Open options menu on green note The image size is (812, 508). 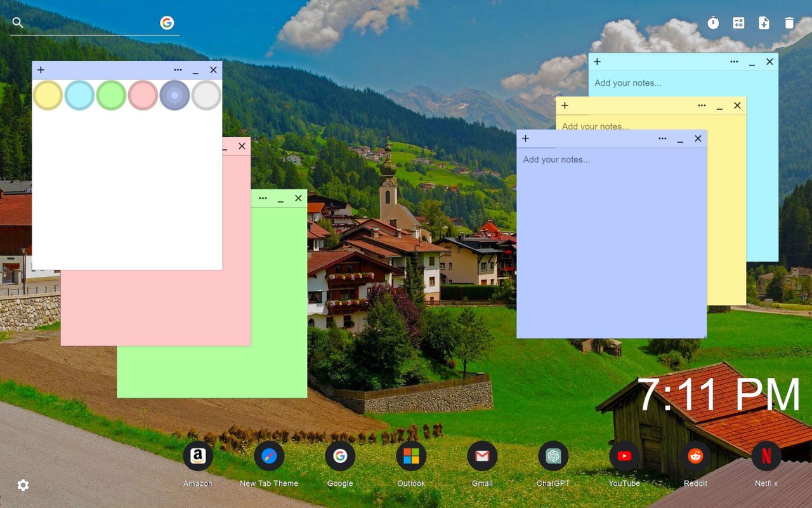[263, 198]
